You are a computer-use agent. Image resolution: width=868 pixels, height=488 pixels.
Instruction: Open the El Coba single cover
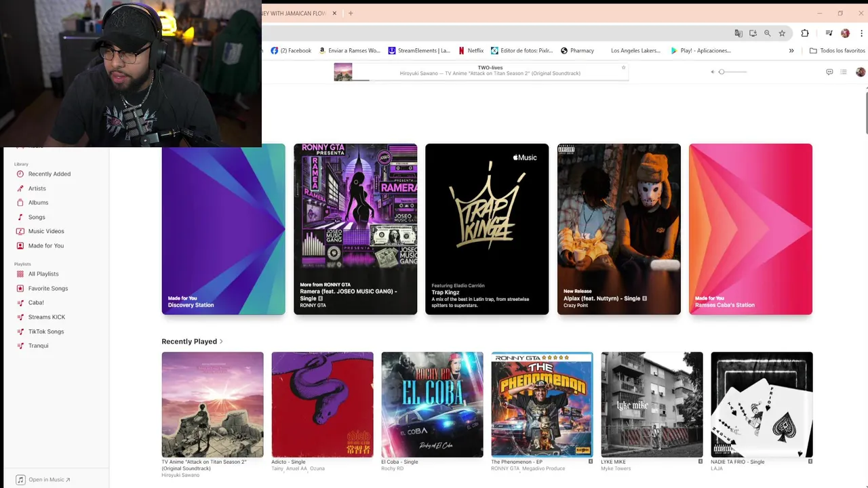click(x=432, y=405)
